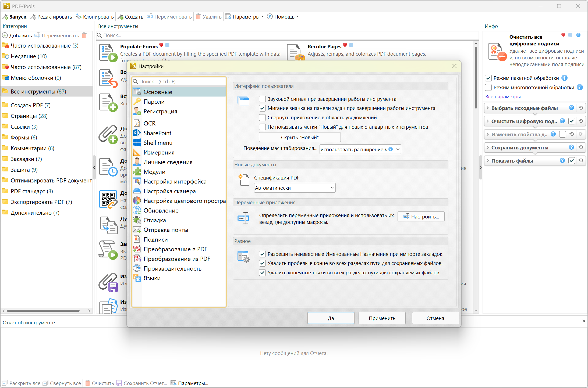
Task: Click the Измерения ruler icon
Action: 137,152
